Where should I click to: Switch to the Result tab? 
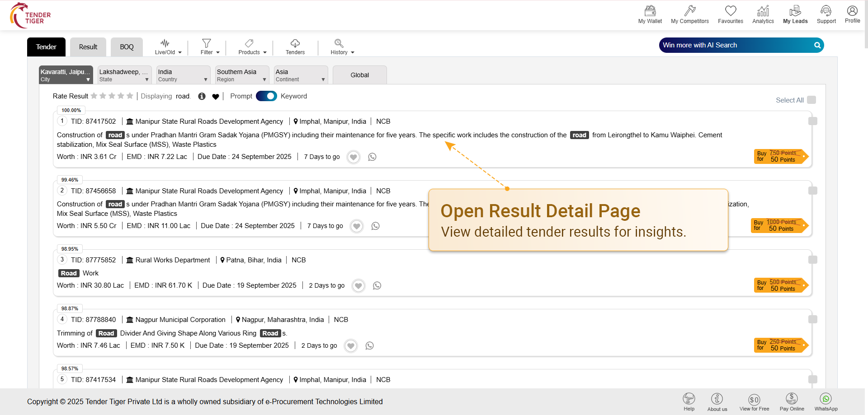[88, 47]
